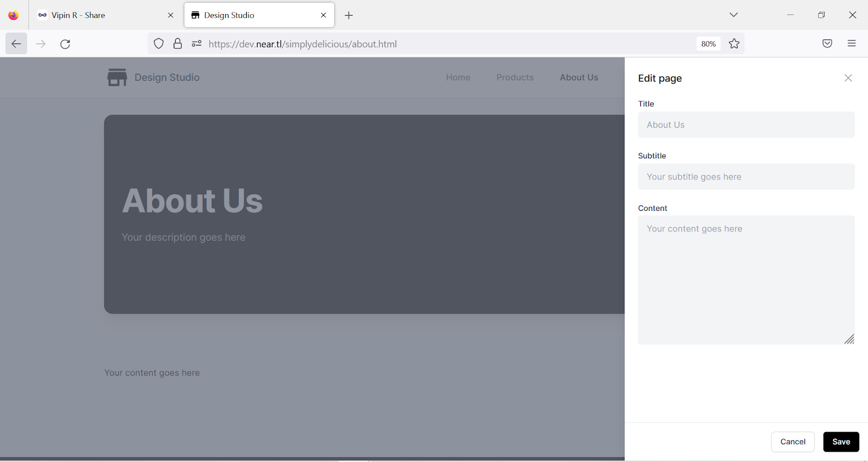Click the Design Studio brand name

click(167, 78)
